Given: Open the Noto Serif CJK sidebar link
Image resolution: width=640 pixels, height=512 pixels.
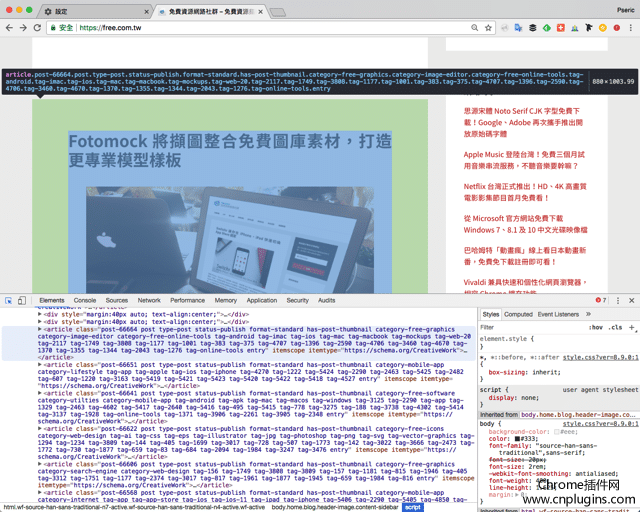Looking at the screenshot, I should 523,122.
